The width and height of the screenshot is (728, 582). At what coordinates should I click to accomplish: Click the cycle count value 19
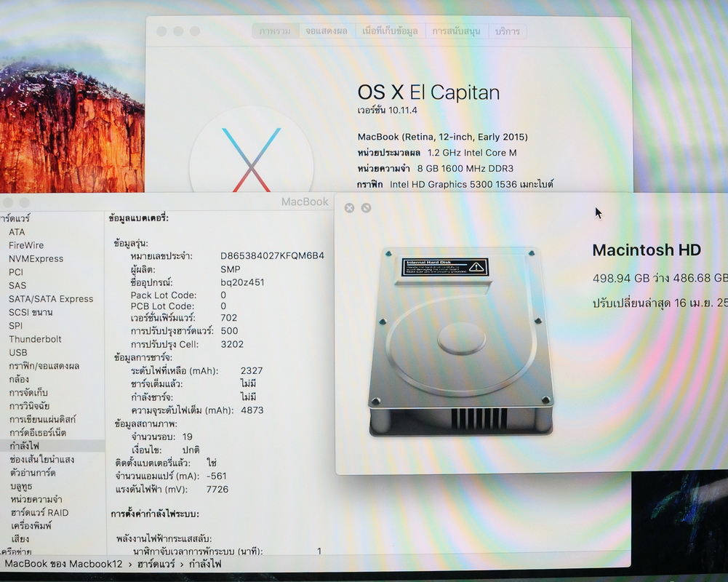coord(188,436)
